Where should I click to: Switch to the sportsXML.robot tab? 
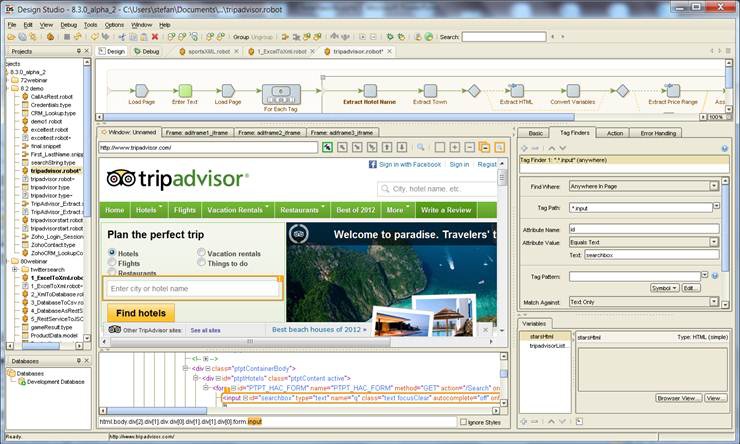(209, 51)
